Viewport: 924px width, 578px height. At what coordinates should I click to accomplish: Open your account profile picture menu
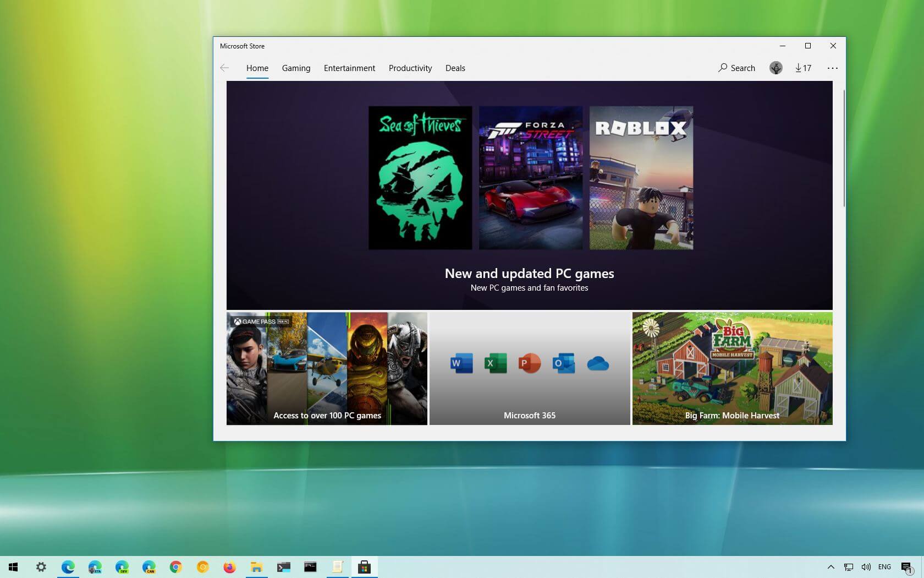(776, 68)
